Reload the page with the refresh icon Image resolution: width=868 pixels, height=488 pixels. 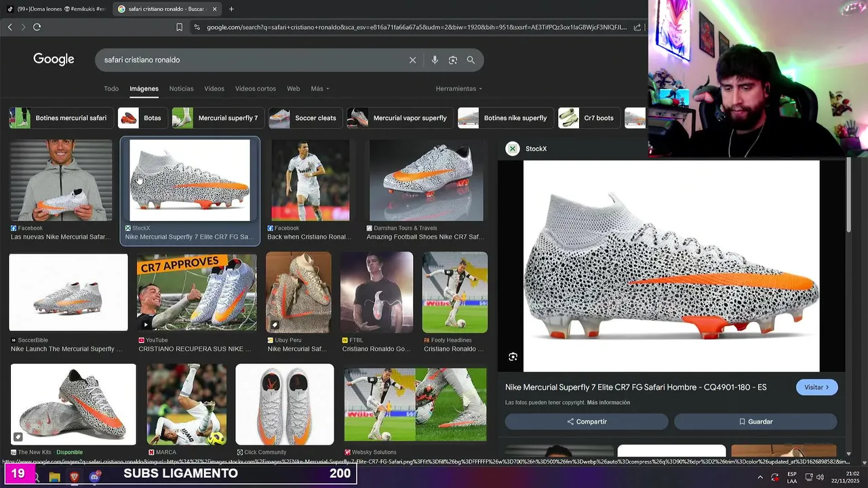37,27
